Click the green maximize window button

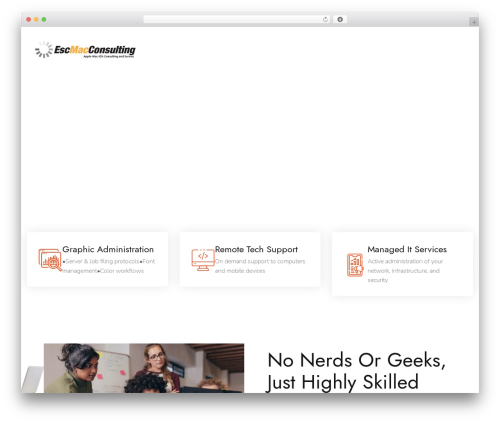[x=44, y=20]
